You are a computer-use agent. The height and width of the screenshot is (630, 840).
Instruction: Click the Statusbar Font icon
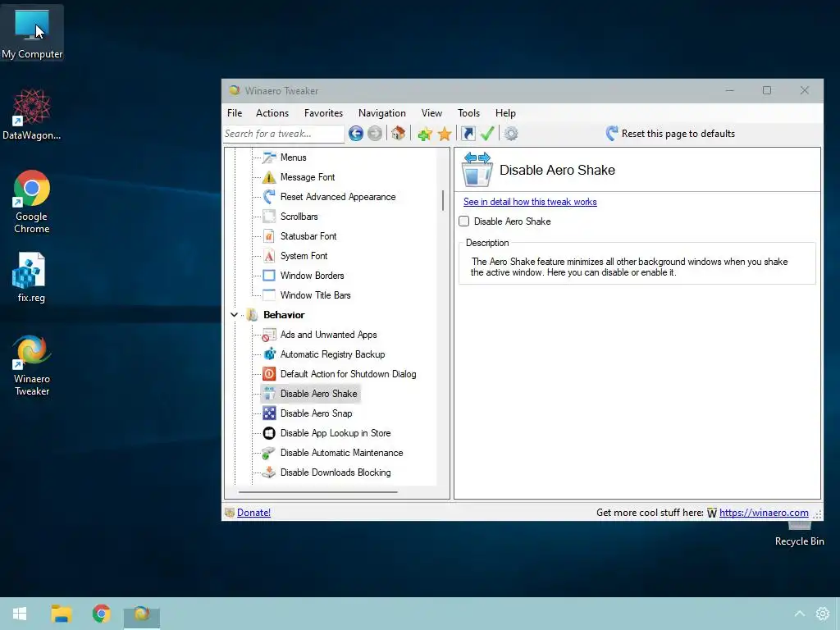269,236
